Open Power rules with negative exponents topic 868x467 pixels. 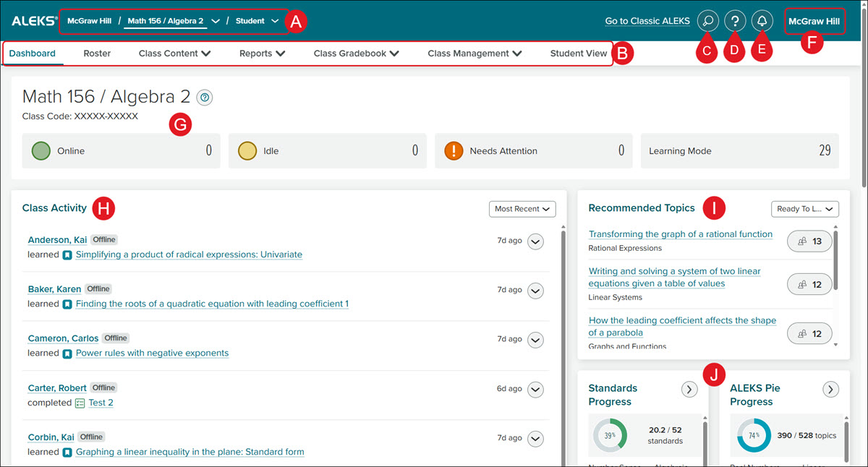pos(152,353)
